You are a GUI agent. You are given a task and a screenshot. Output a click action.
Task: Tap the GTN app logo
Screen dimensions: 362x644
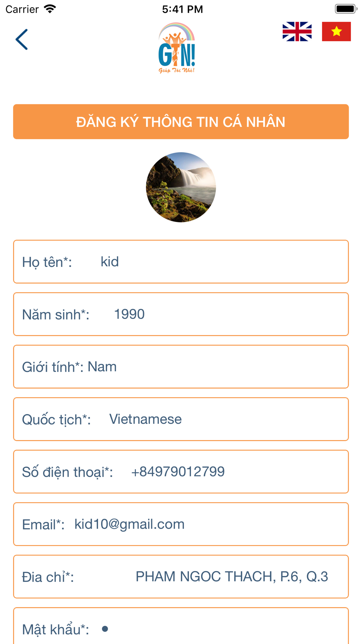[177, 48]
